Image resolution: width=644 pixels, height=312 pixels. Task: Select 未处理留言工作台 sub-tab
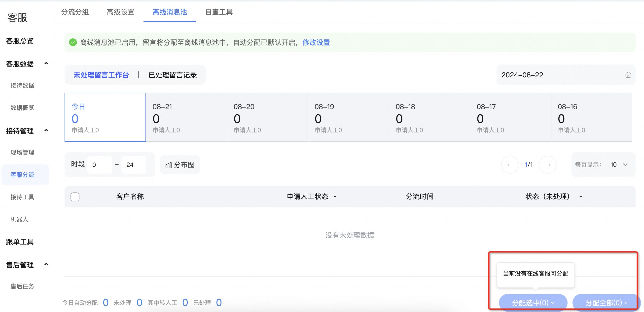pos(101,75)
